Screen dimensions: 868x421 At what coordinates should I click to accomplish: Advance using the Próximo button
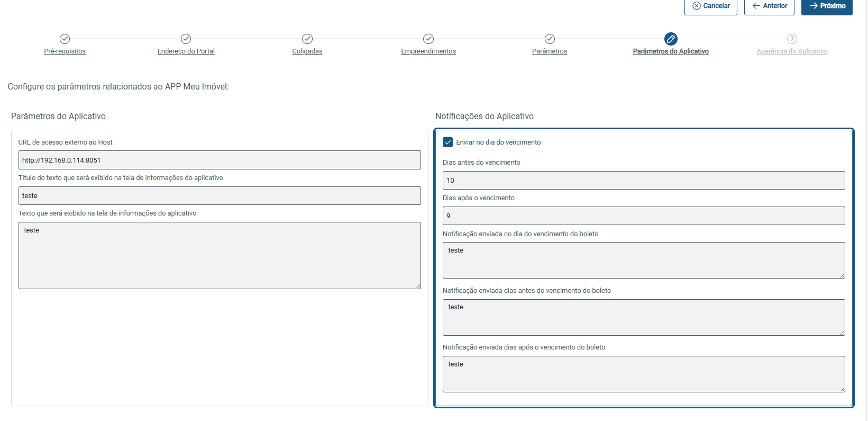tap(827, 6)
